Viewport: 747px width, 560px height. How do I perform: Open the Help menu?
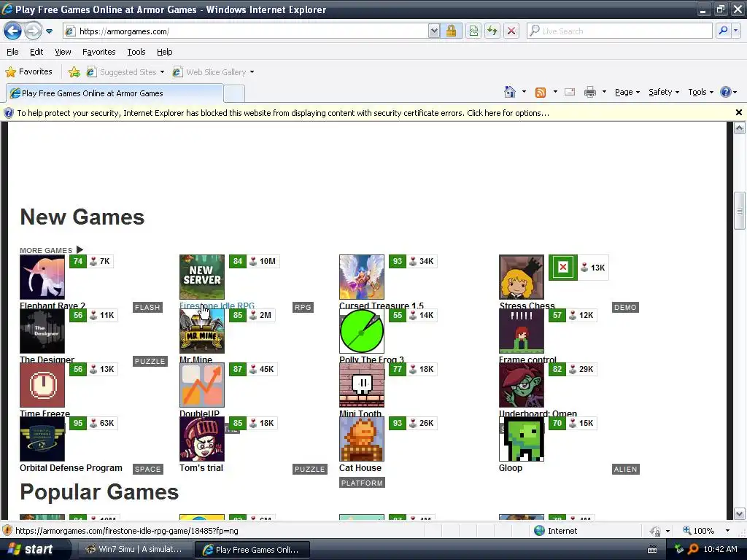164,52
